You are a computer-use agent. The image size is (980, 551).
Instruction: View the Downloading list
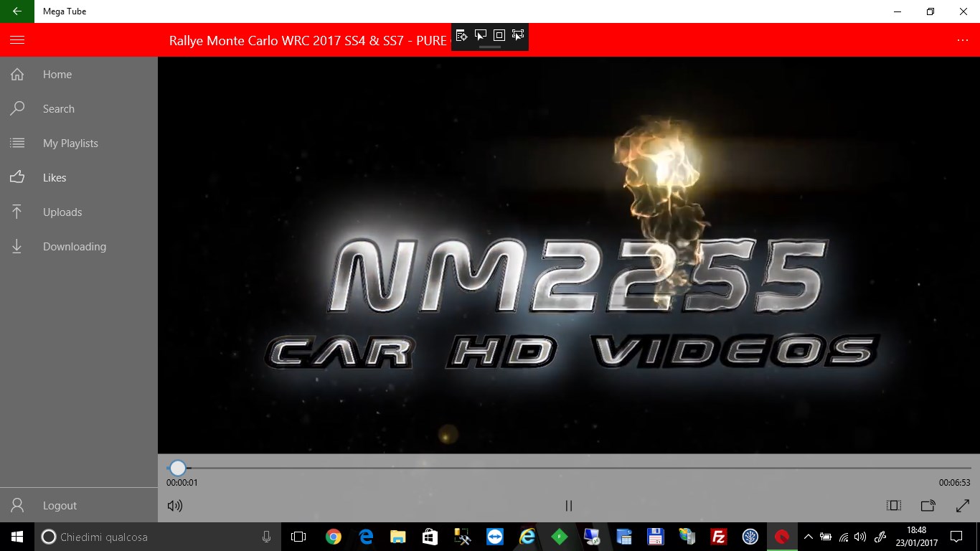[79, 247]
